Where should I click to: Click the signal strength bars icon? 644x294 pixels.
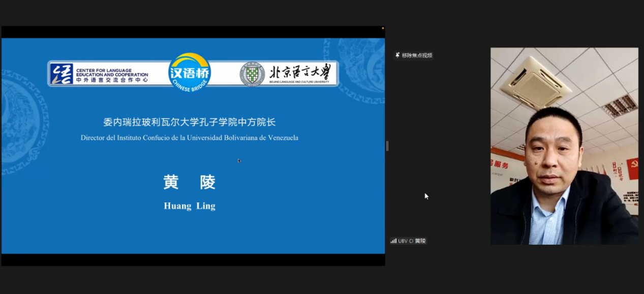tap(393, 241)
